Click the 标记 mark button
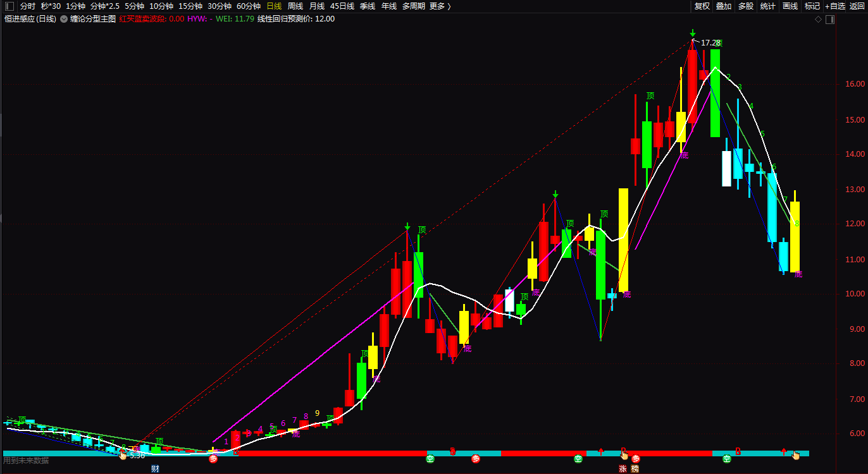This screenshot has height=474, width=868. point(812,6)
